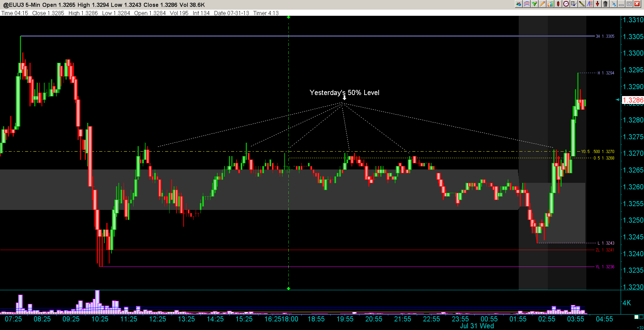Click the 1.3250 price axis label
Screen dimensions: 644x330
pyautogui.click(x=633, y=220)
